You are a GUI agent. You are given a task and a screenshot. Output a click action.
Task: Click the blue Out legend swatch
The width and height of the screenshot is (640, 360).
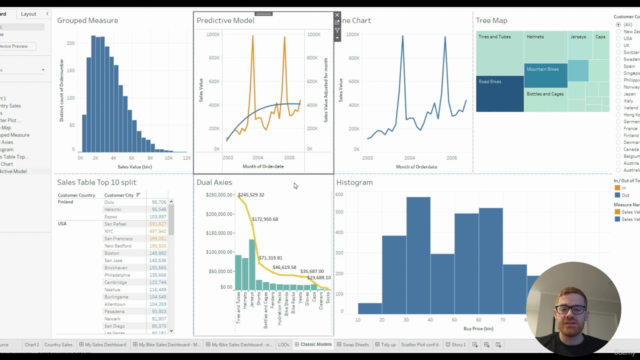click(617, 195)
